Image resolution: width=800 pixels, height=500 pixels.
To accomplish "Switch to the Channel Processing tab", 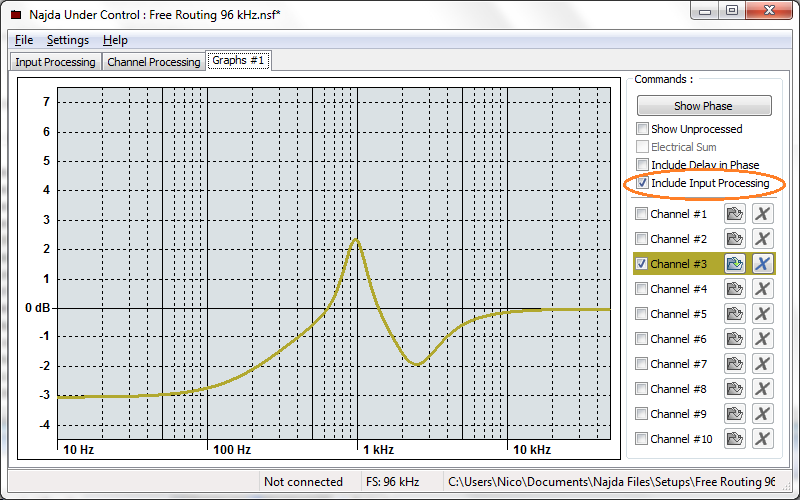I will 154,62.
